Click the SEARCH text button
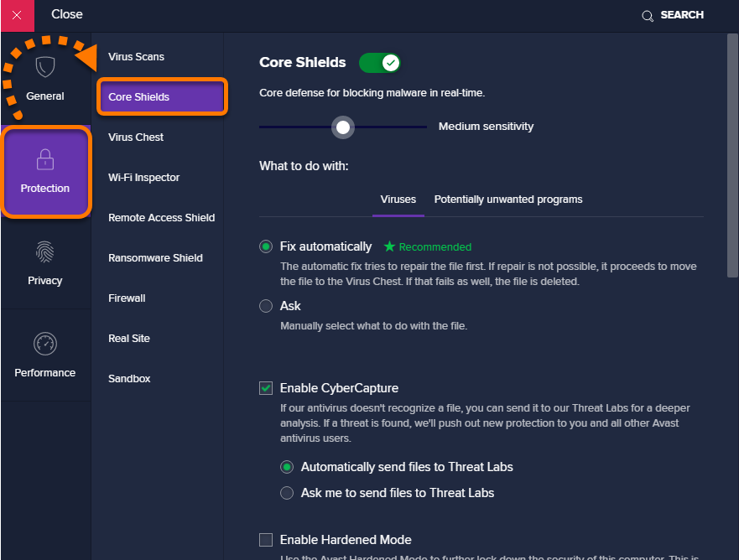 point(682,15)
